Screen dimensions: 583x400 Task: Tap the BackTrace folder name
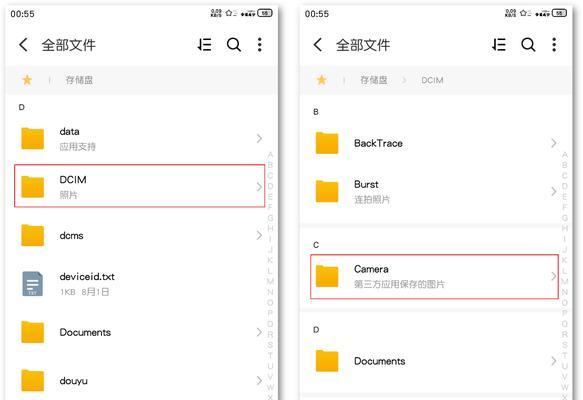click(378, 143)
